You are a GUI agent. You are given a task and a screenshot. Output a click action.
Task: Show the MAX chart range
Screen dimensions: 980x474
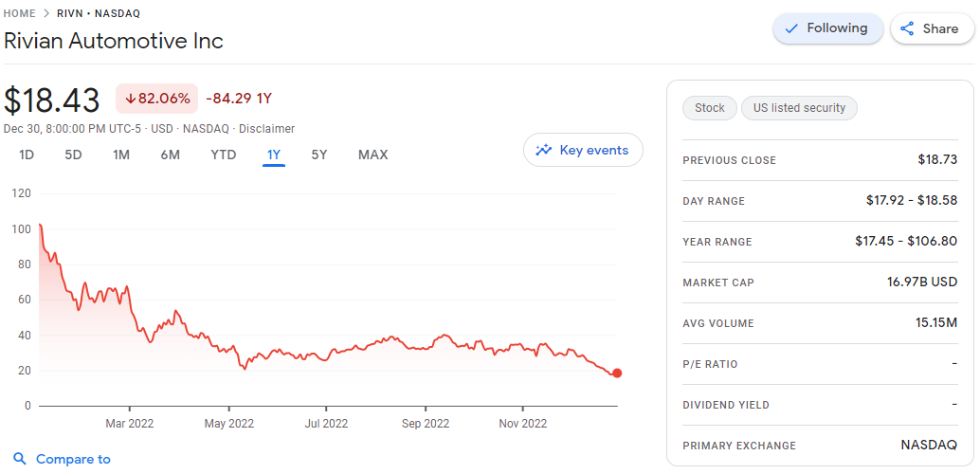coord(372,155)
